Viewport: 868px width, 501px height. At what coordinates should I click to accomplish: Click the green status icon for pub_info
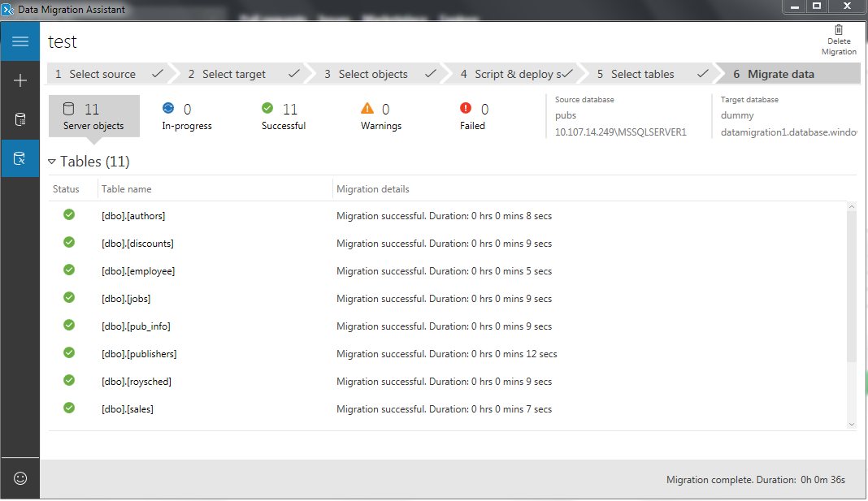coord(69,325)
